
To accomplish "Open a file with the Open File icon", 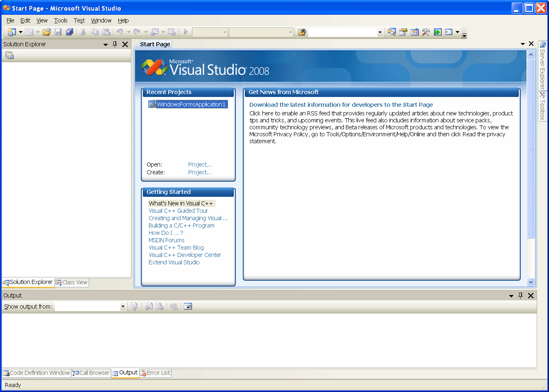I will (46, 32).
